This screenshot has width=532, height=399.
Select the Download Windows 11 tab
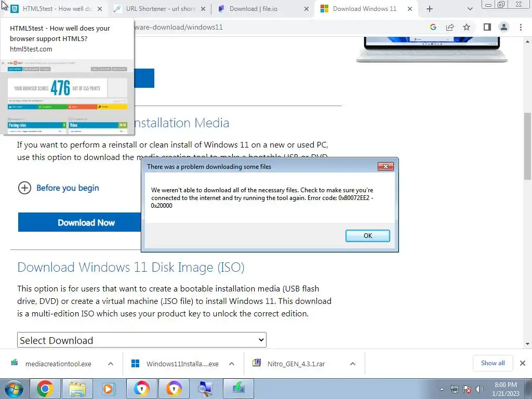coord(364,9)
